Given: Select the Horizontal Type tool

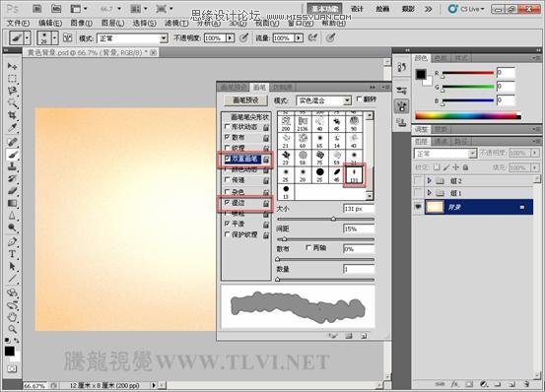Looking at the screenshot, I should (12, 254).
